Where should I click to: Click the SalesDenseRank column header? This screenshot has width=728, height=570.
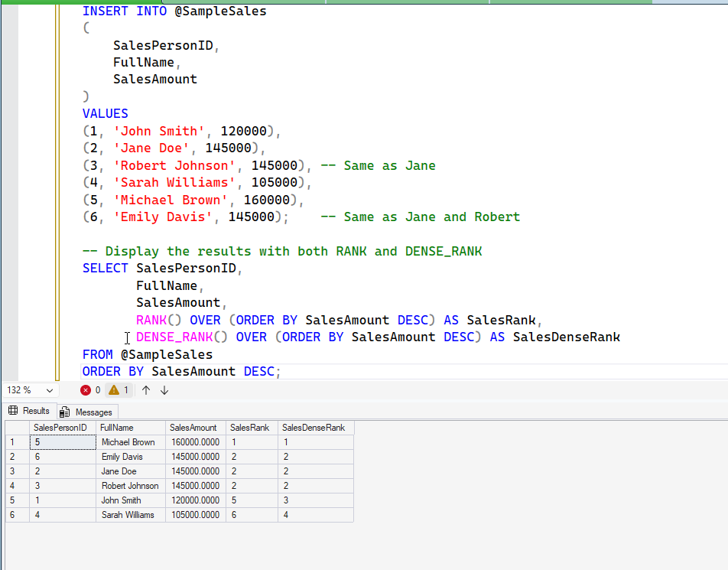(x=314, y=428)
